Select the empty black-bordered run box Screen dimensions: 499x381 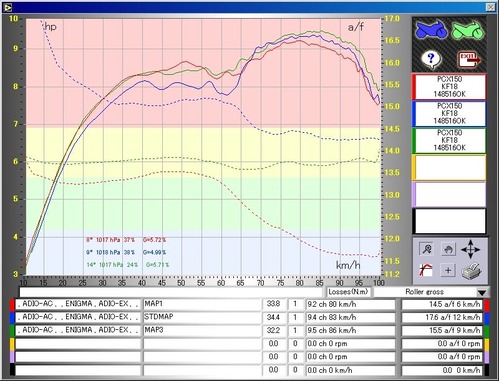(449, 221)
